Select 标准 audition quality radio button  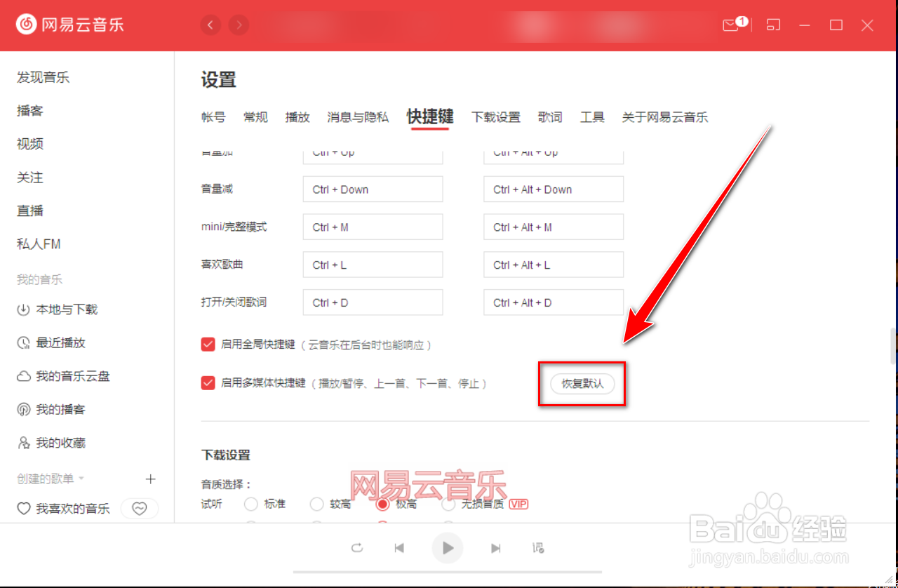[x=250, y=504]
